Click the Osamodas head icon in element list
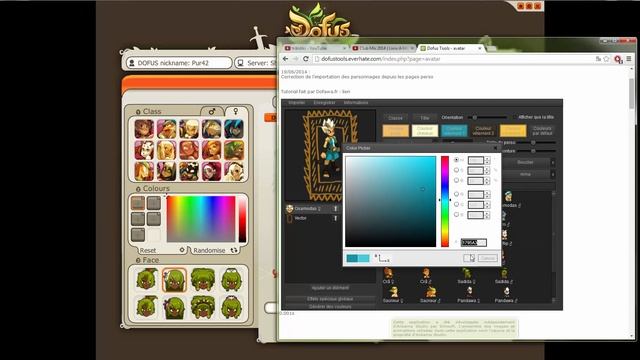Viewport: 640px width, 360px height. pyautogui.click(x=289, y=209)
